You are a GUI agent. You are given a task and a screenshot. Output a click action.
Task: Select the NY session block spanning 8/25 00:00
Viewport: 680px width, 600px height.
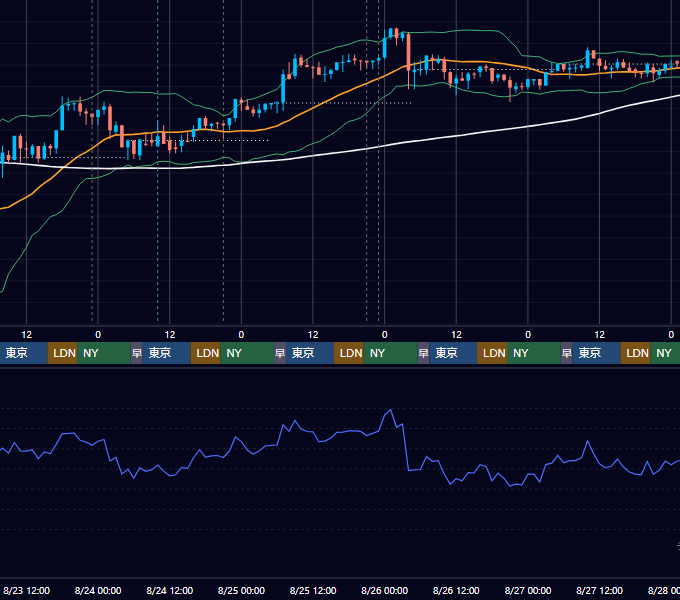coord(247,353)
